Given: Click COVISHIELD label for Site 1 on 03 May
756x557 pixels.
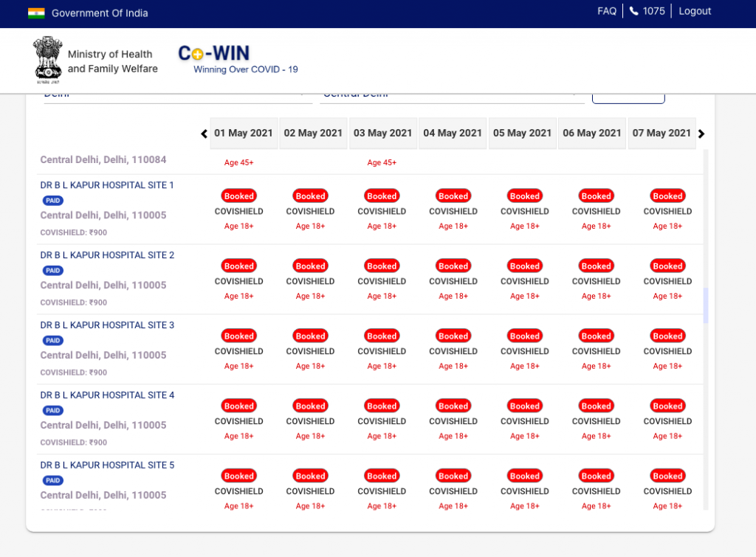Looking at the screenshot, I should [382, 212].
